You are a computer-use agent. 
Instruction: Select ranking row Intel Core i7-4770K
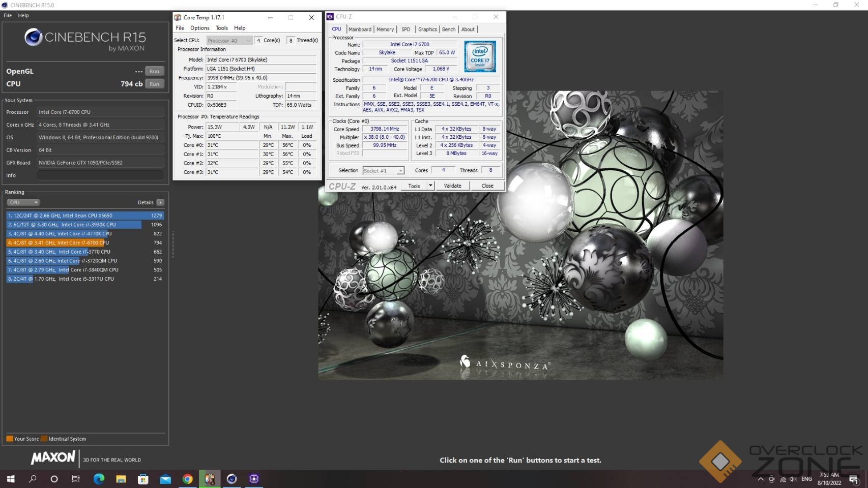click(x=85, y=234)
